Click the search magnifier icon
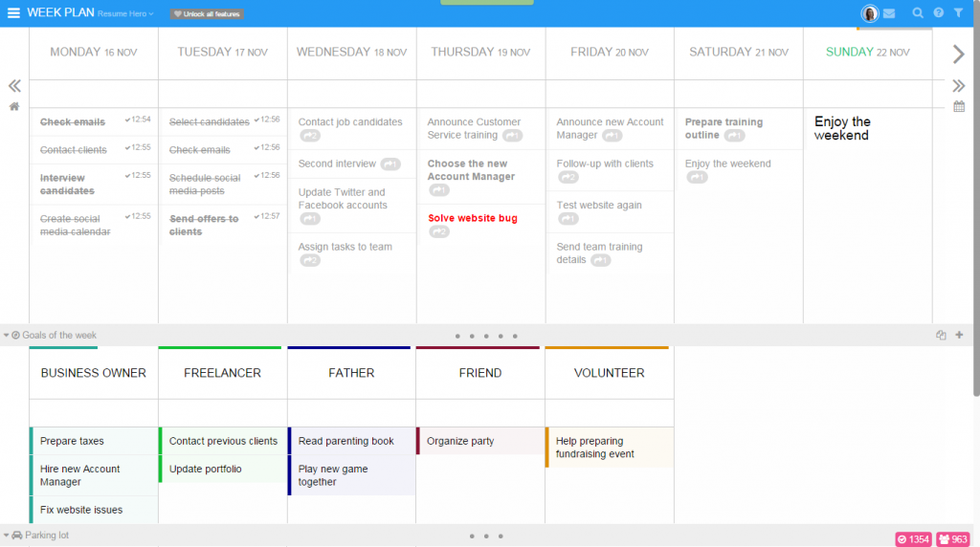Screen dimensions: 980x547 click(x=918, y=13)
